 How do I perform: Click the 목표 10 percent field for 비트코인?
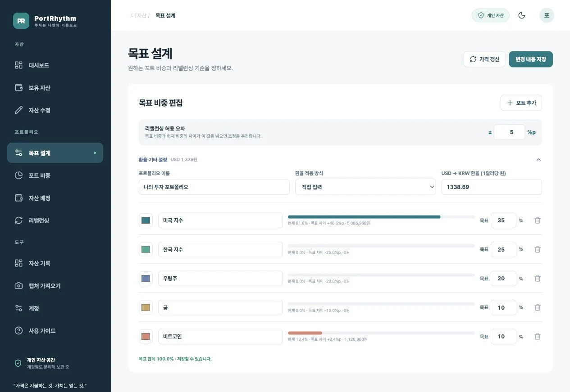point(503,337)
